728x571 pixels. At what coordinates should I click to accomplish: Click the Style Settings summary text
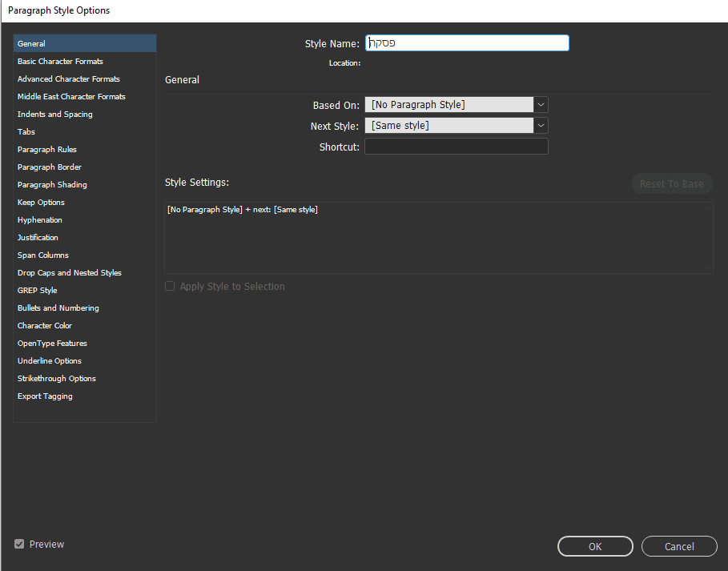[243, 210]
